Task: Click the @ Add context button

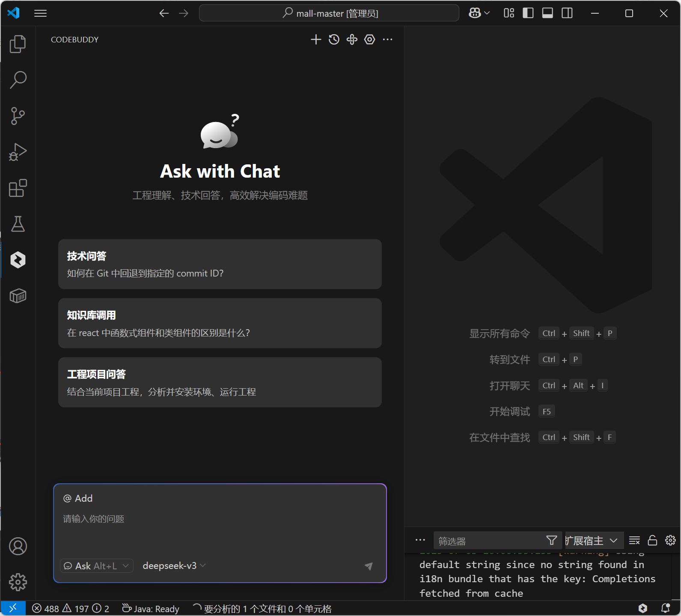Action: tap(78, 498)
